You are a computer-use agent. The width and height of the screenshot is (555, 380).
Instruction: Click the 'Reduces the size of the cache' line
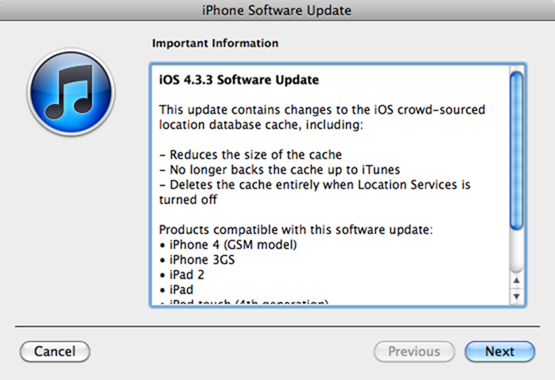pyautogui.click(x=251, y=155)
